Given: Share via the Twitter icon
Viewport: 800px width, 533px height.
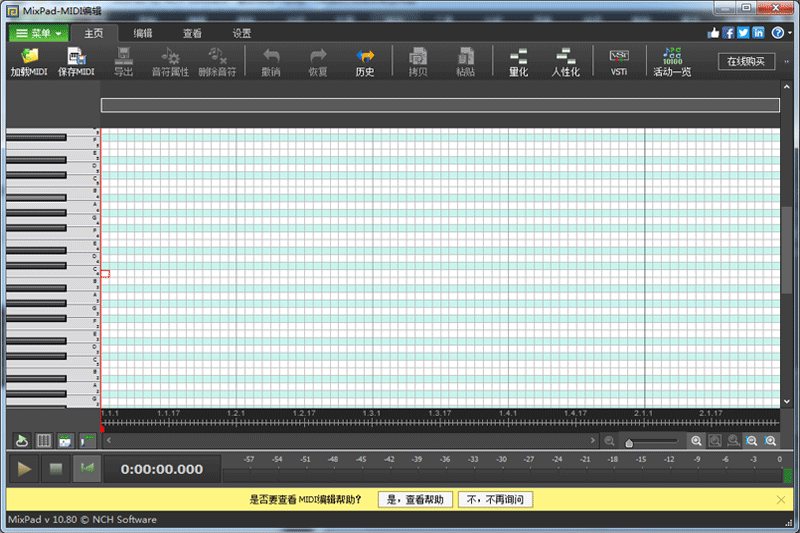Looking at the screenshot, I should pos(743,33).
